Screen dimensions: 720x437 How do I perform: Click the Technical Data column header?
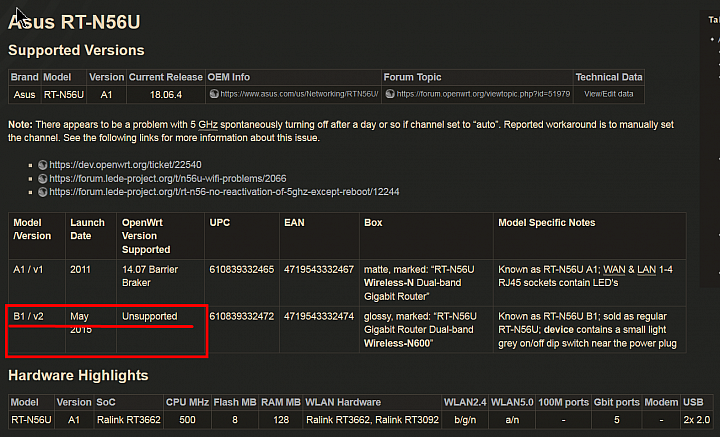[609, 77]
